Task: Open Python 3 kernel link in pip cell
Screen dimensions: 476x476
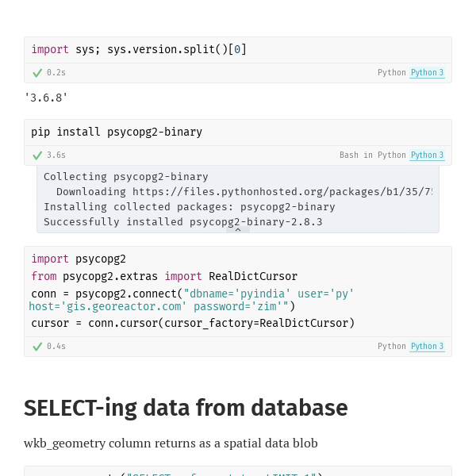Action: pos(427,155)
